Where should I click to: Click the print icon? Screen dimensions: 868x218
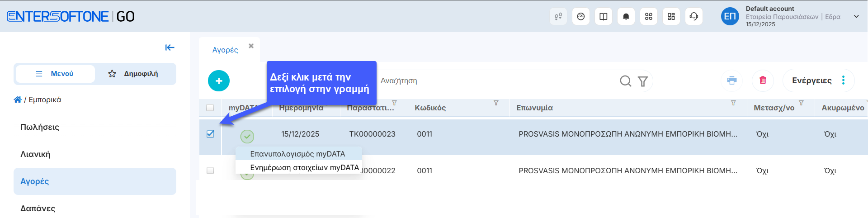(731, 81)
